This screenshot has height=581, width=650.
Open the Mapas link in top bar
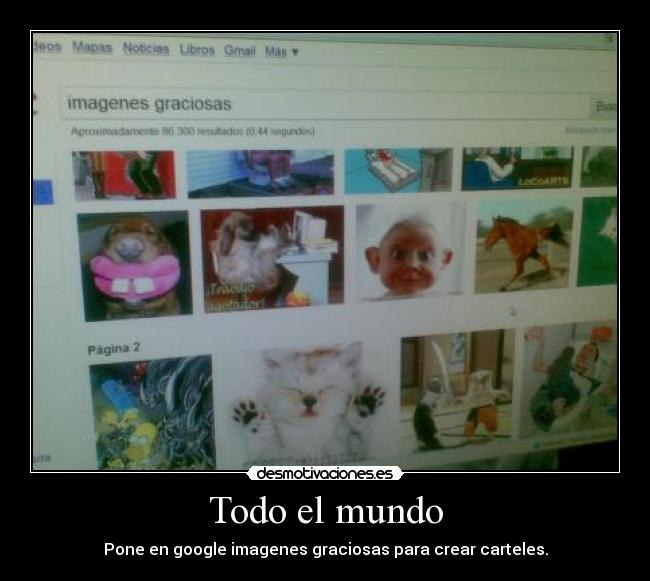point(92,47)
